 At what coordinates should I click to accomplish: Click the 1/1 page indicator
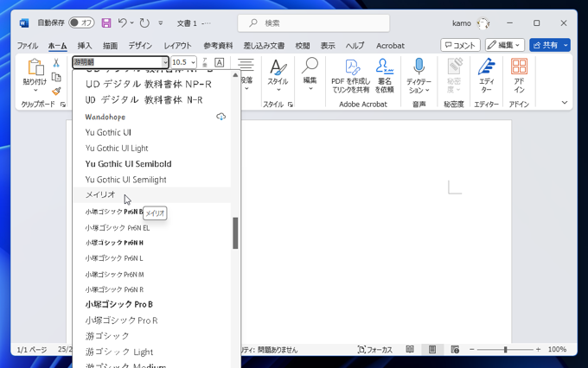click(32, 350)
